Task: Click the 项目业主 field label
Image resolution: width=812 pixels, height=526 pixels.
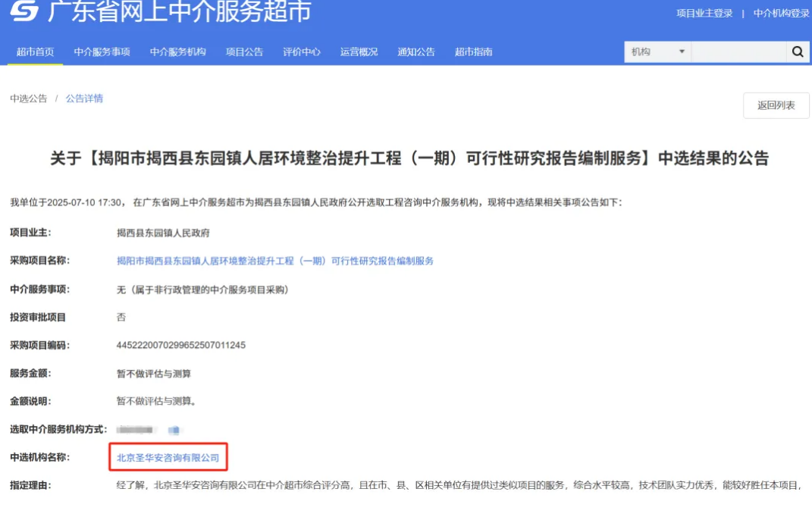Action: tap(30, 233)
